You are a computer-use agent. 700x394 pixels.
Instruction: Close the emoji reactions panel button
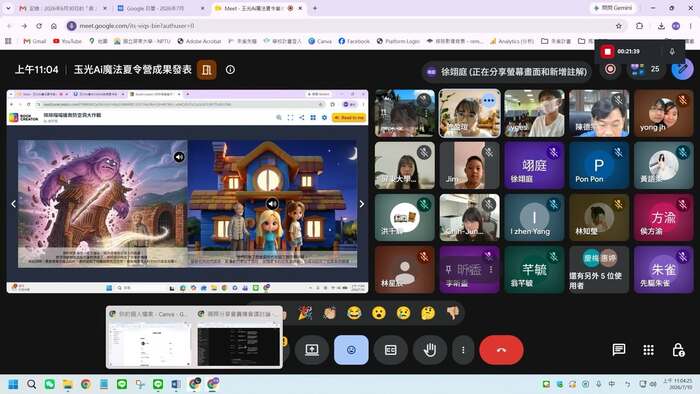coord(351,350)
